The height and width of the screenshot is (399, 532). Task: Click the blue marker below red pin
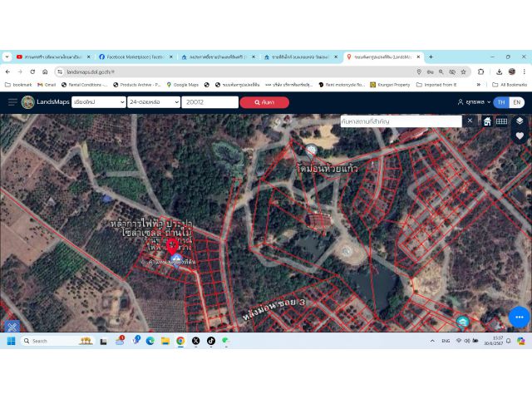pyautogui.click(x=176, y=260)
